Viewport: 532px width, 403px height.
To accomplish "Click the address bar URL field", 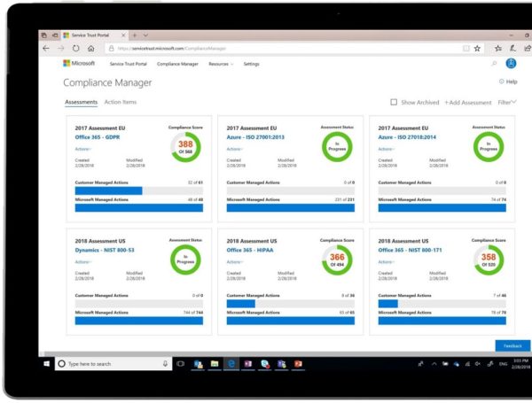I will pos(285,49).
